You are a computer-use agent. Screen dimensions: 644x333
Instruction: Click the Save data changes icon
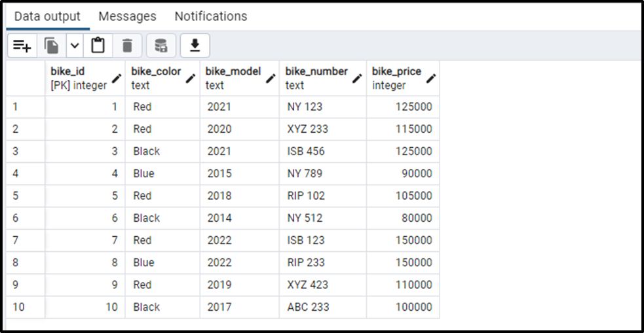161,46
